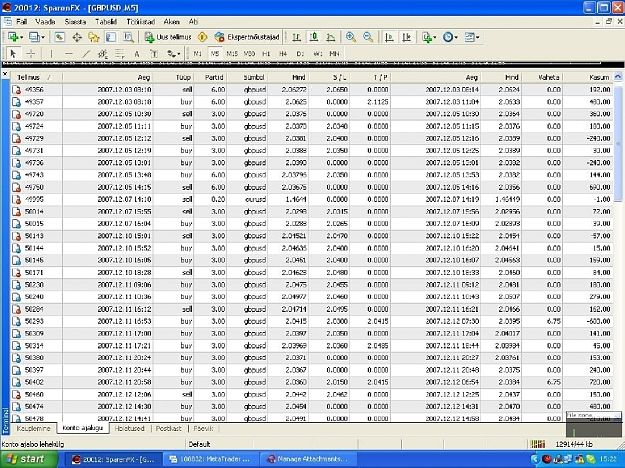
Task: Switch to M1 timeframe
Action: pos(198,53)
